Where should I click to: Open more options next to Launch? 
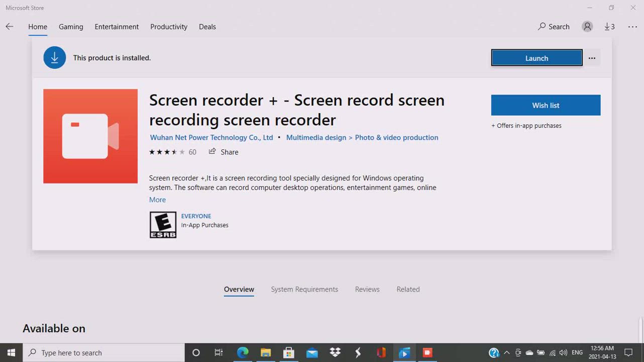[x=592, y=58]
